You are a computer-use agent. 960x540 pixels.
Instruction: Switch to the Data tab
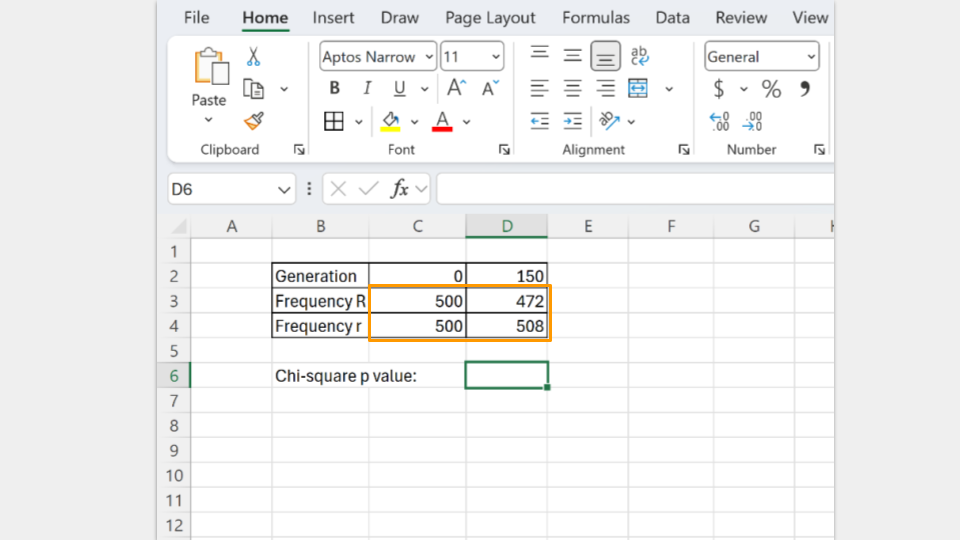click(x=672, y=18)
